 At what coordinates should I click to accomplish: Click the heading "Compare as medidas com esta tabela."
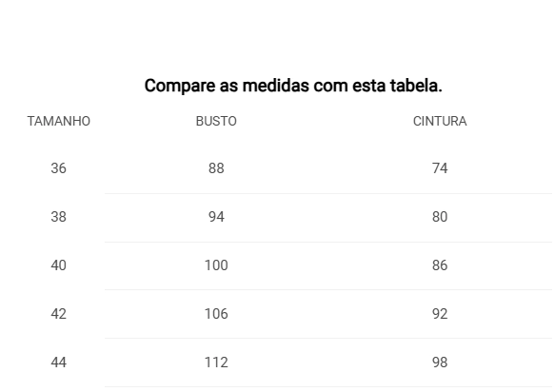[x=293, y=86]
